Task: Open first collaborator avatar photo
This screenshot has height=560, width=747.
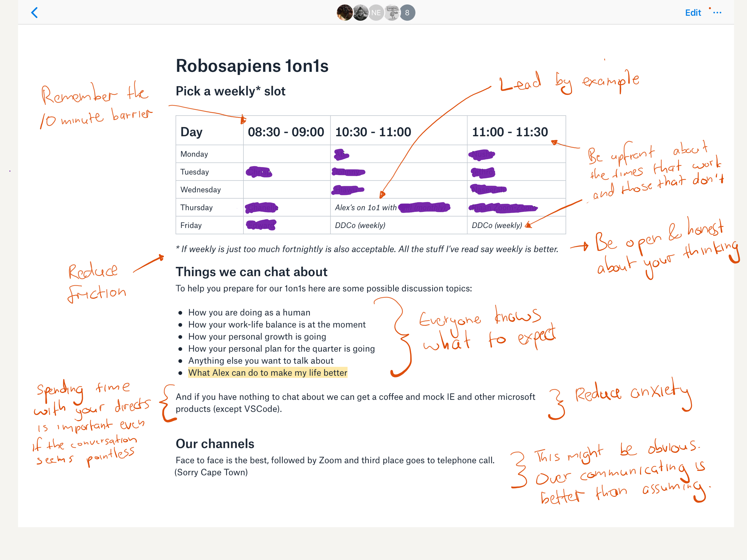Action: [x=344, y=13]
